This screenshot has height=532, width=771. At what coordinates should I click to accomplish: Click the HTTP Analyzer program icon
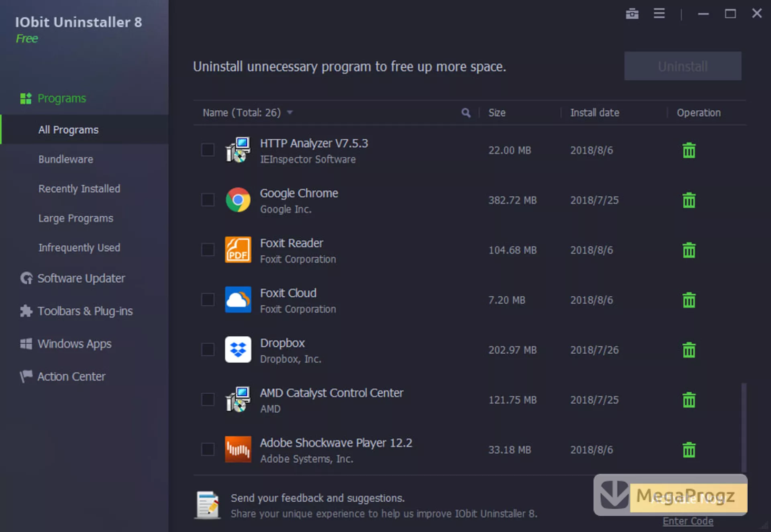click(238, 150)
